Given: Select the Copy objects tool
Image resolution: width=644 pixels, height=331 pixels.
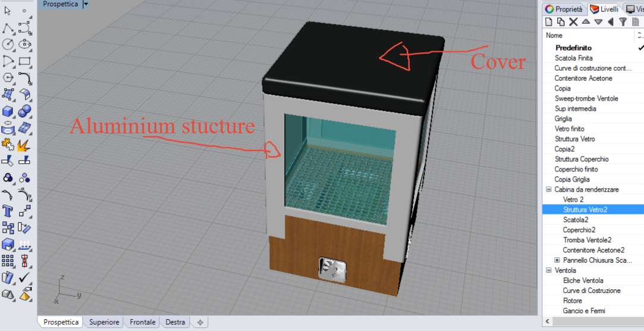Looking at the screenshot, I should click(8, 228).
